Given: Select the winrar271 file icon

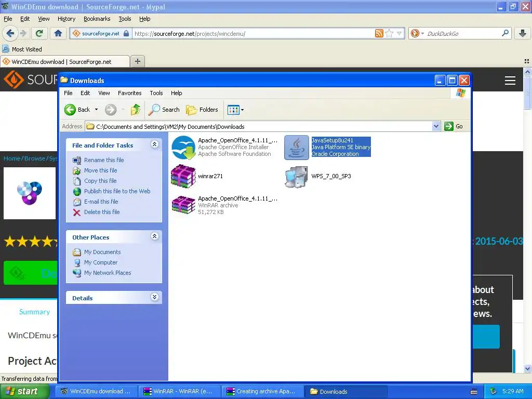Looking at the screenshot, I should coord(183,176).
